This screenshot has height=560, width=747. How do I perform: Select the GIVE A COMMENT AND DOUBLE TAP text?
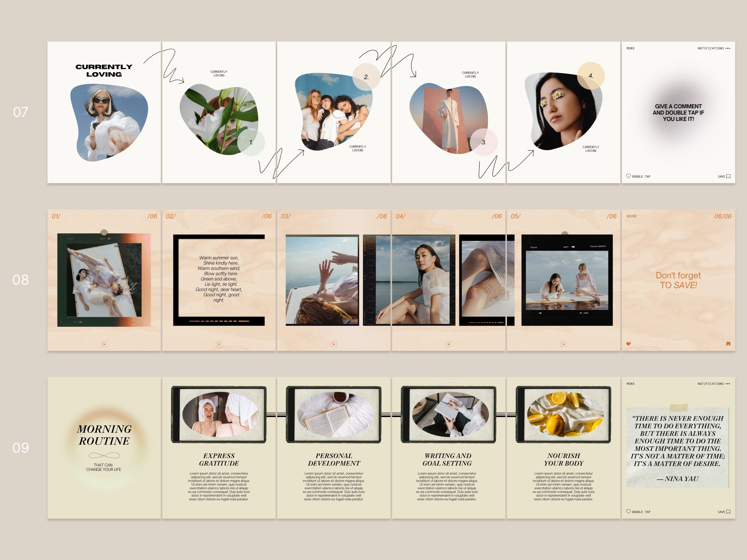[x=678, y=112]
